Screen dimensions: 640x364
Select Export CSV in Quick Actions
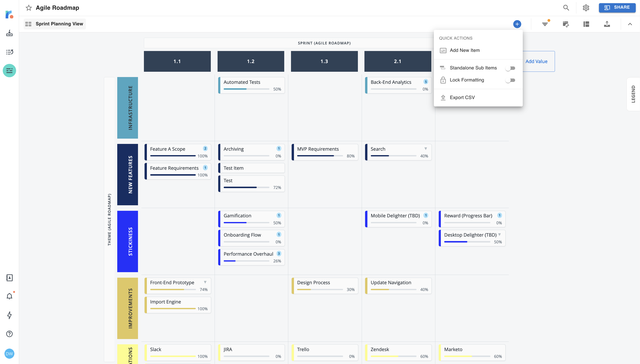point(478,98)
